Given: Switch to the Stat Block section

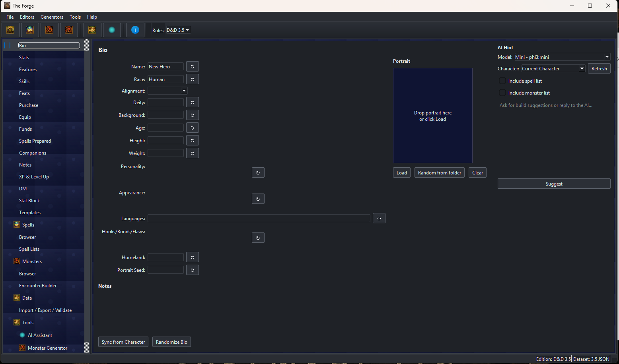Looking at the screenshot, I should 29,200.
